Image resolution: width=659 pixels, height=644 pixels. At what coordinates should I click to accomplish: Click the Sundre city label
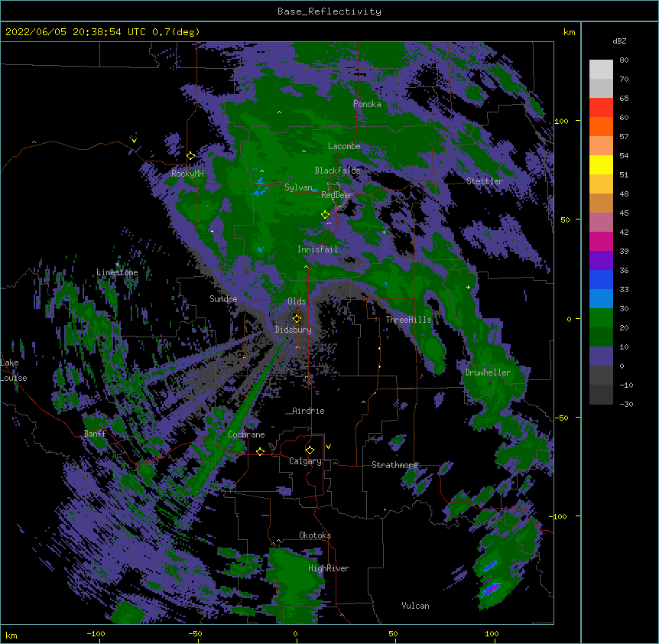coord(223,299)
